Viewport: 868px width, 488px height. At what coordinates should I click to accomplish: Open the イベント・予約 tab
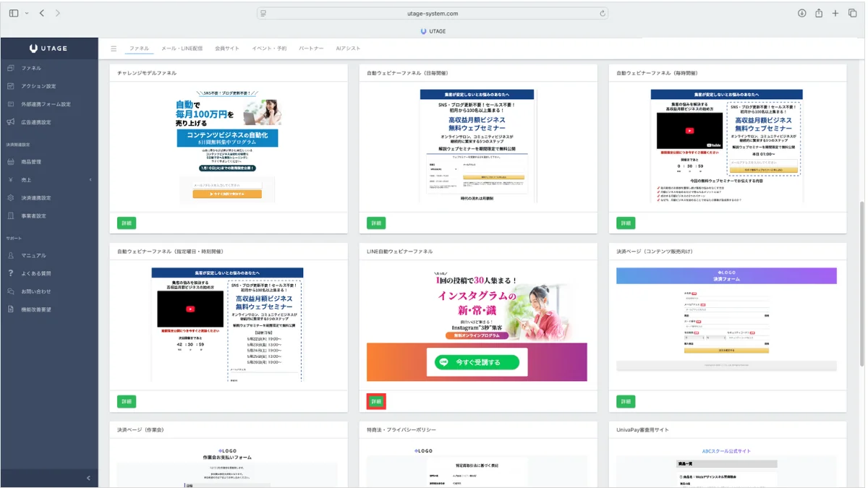tap(269, 48)
